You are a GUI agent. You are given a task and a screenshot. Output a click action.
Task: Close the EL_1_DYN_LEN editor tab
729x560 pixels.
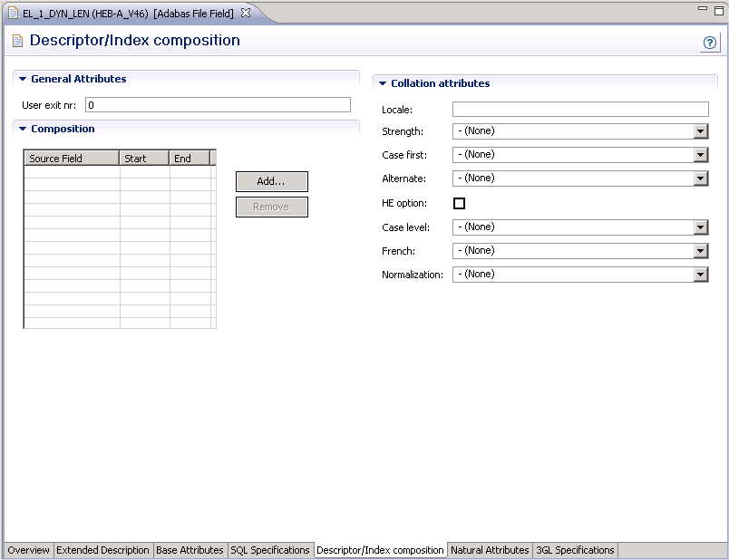[x=246, y=13]
